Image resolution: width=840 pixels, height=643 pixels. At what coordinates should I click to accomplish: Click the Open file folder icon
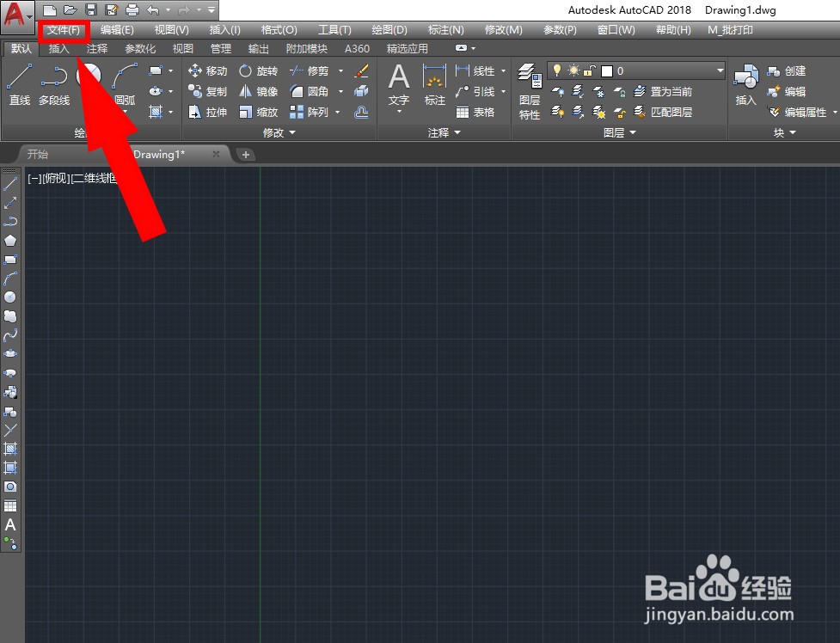[70, 9]
